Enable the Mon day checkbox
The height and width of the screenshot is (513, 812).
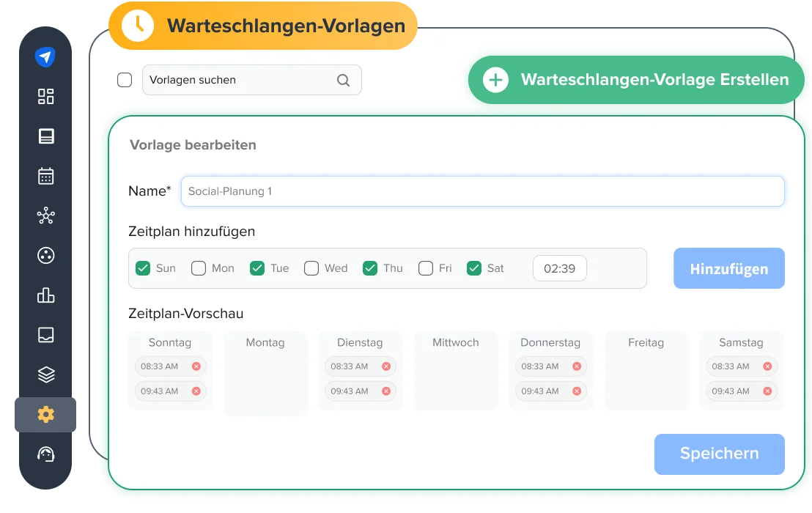tap(198, 268)
